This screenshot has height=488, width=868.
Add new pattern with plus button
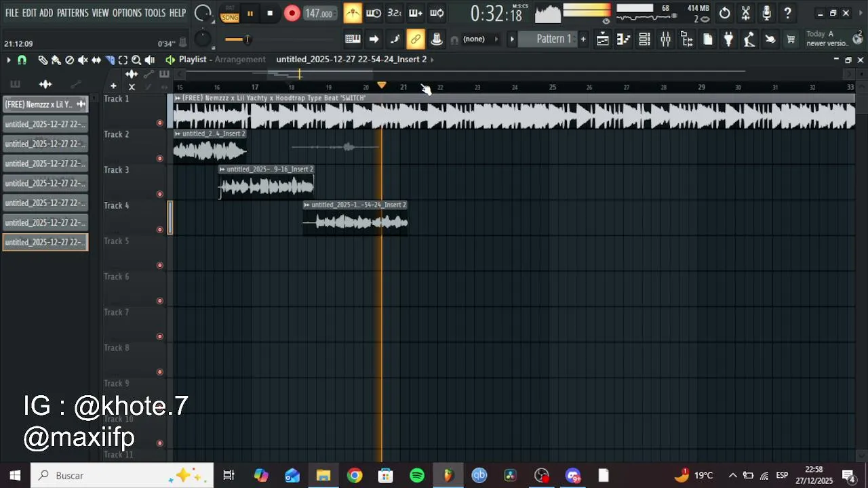[x=583, y=39]
